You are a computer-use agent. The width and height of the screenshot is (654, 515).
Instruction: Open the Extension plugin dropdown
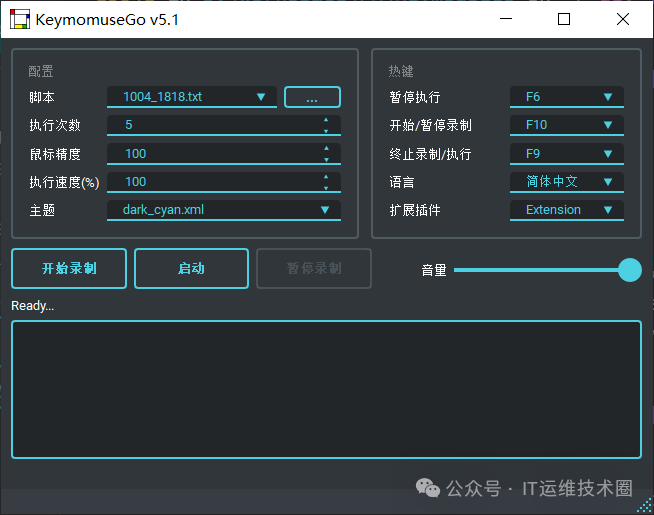[x=566, y=210]
